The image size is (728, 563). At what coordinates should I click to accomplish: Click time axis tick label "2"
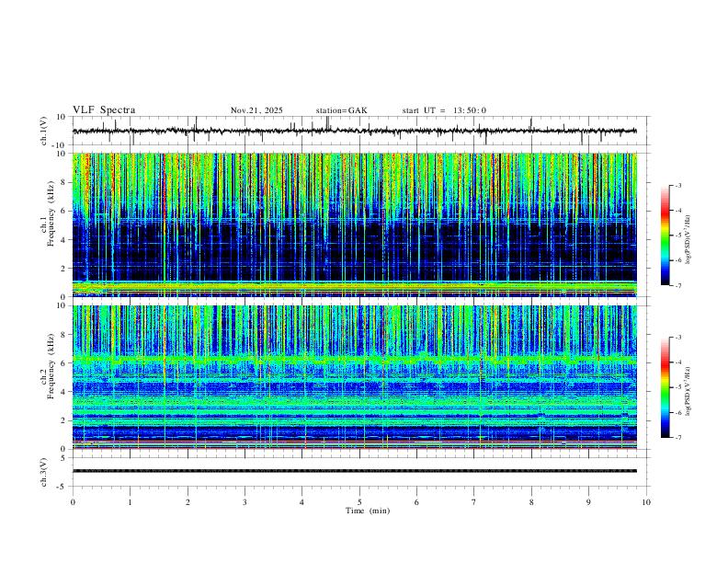click(x=188, y=502)
